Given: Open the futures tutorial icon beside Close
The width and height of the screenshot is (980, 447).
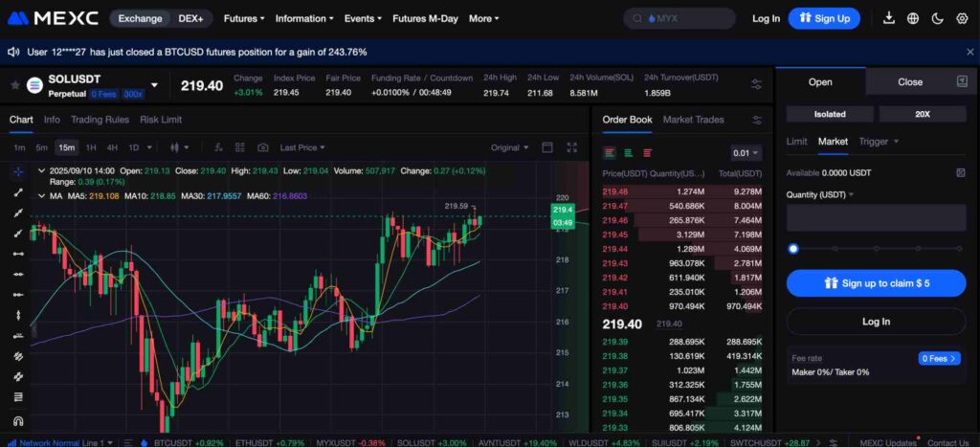Looking at the screenshot, I should [x=962, y=81].
